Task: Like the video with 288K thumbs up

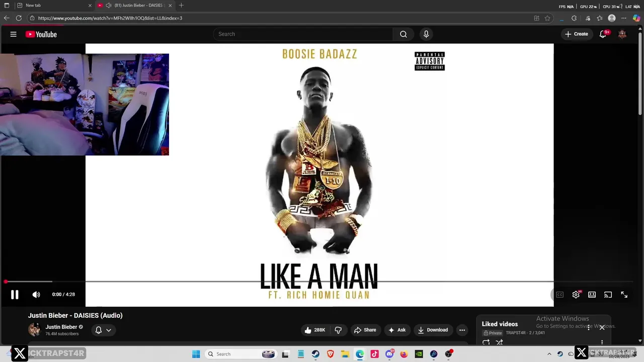Action: coord(315,330)
